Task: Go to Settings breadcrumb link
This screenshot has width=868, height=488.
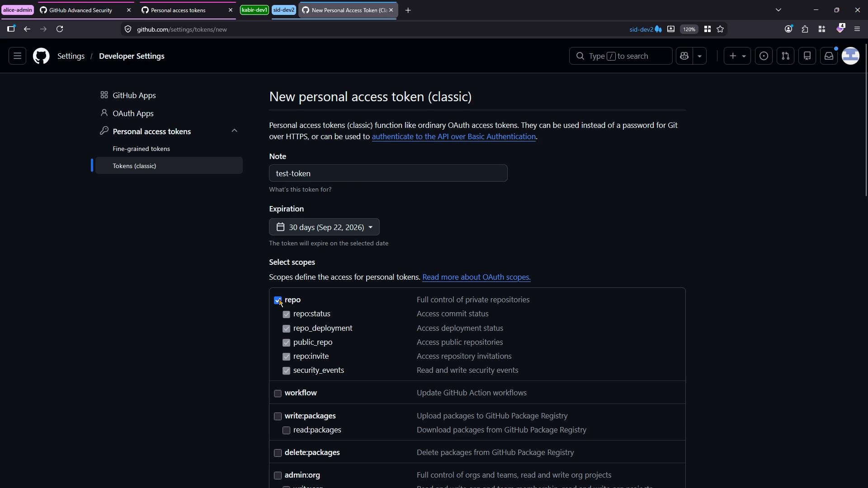Action: (71, 56)
